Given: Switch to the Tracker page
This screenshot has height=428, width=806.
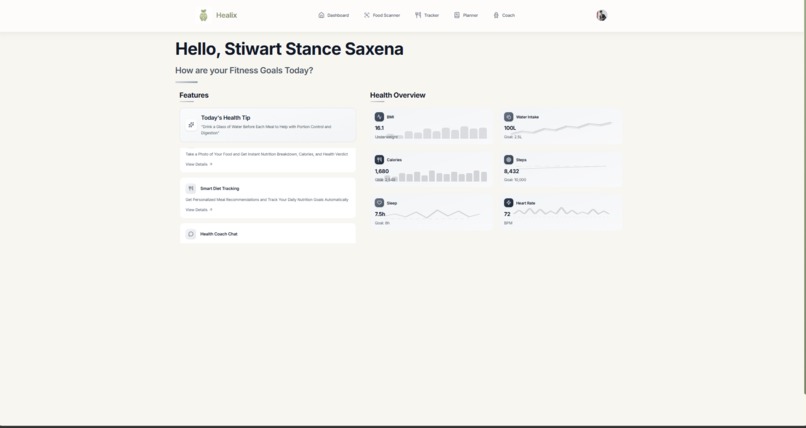Looking at the screenshot, I should [x=427, y=15].
